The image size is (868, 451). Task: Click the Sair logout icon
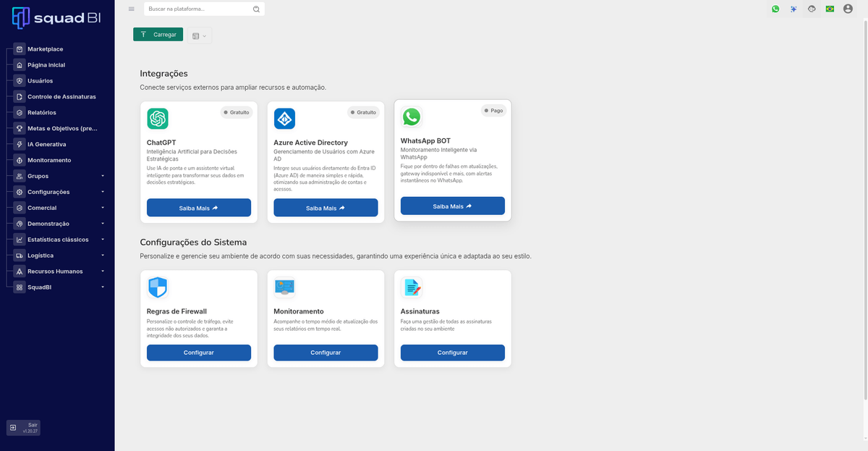(13, 428)
